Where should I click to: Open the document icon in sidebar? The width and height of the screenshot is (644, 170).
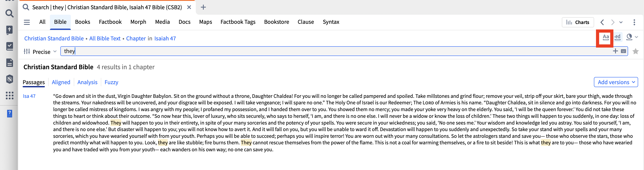9,63
